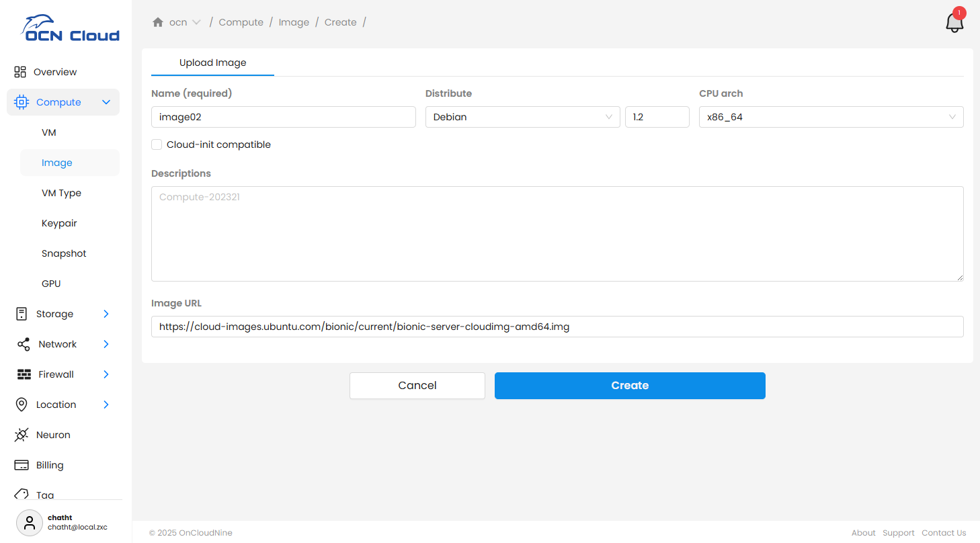This screenshot has height=543, width=980.
Task: Click the Location pin icon
Action: 22,405
